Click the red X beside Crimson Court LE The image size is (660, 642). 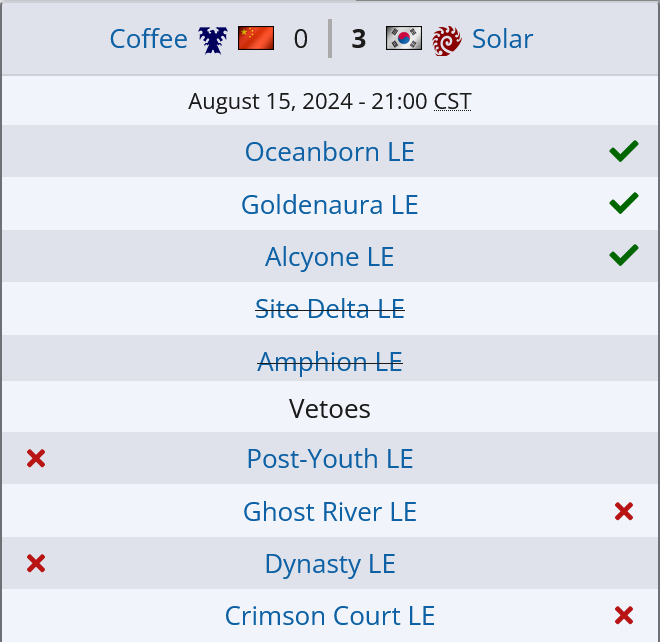pyautogui.click(x=624, y=616)
